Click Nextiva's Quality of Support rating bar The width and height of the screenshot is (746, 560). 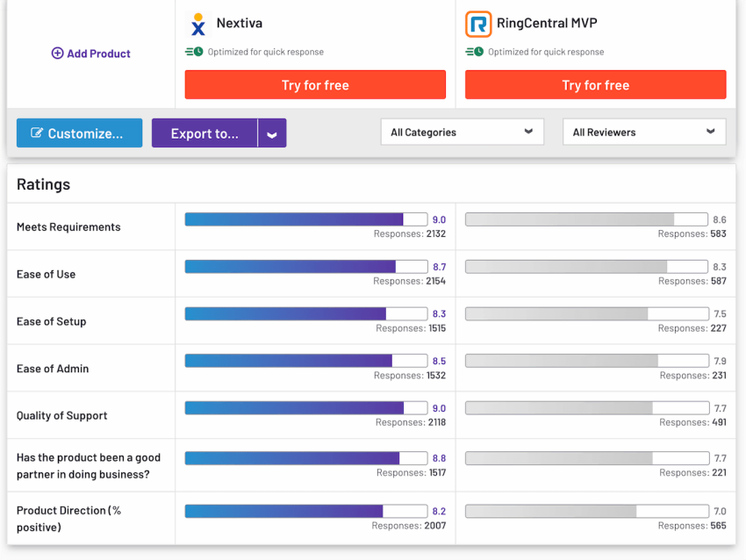point(306,408)
